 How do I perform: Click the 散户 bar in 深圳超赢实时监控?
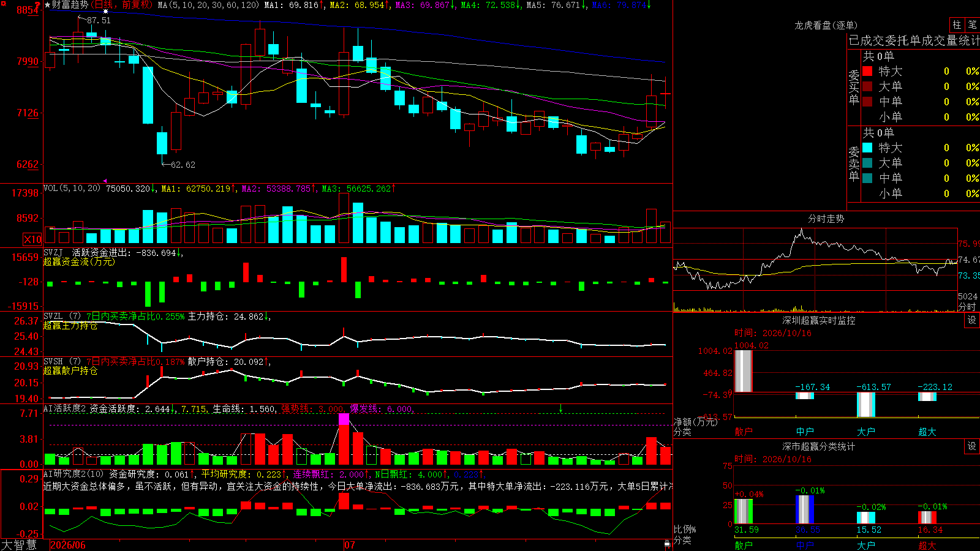pos(743,371)
